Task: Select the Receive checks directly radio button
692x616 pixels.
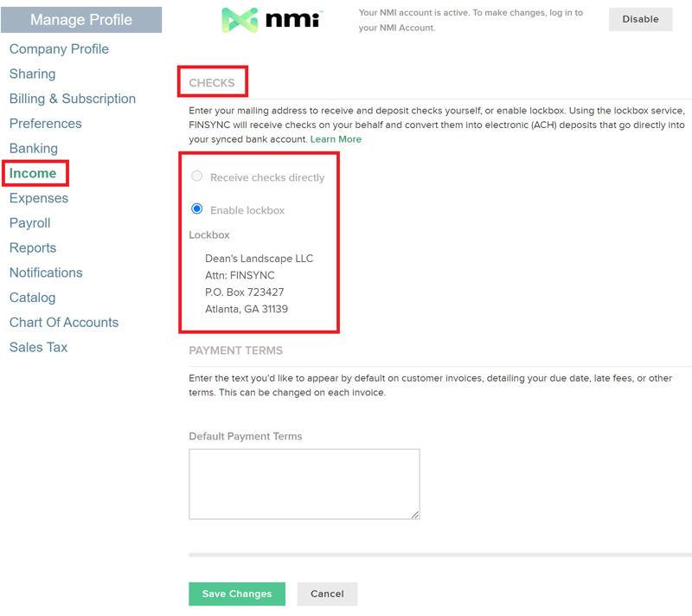Action: point(196,175)
